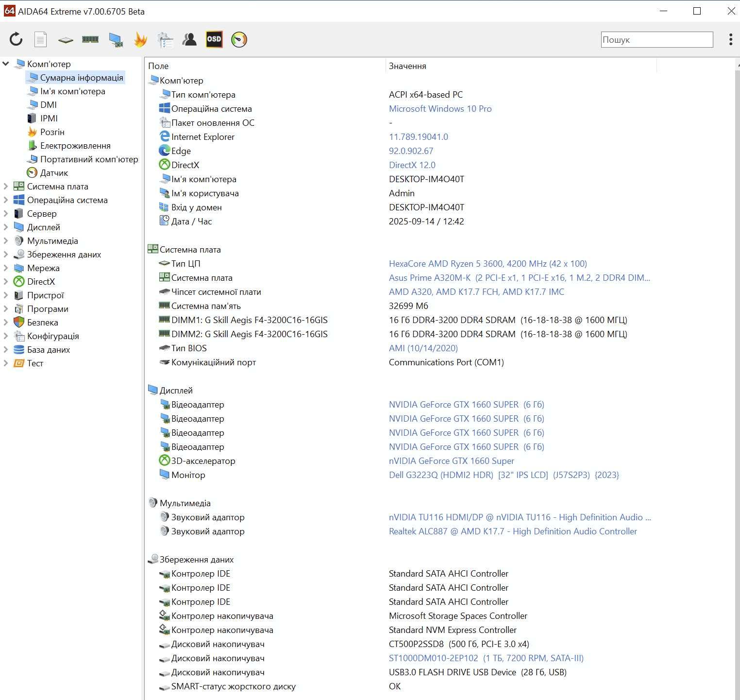Select the CT500P2SSD8 disk value
This screenshot has width=740, height=700.
(459, 644)
